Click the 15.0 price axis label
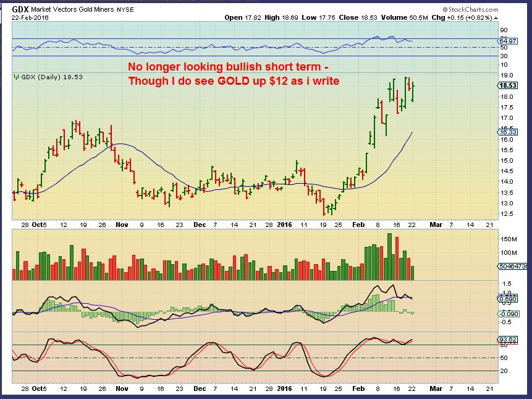This screenshot has width=532, height=399. [x=507, y=161]
